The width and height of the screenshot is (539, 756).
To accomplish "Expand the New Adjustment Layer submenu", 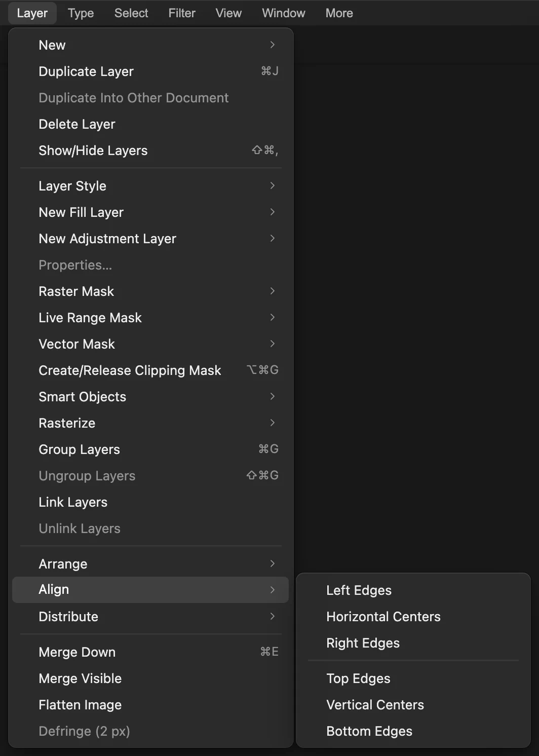I will click(x=150, y=239).
